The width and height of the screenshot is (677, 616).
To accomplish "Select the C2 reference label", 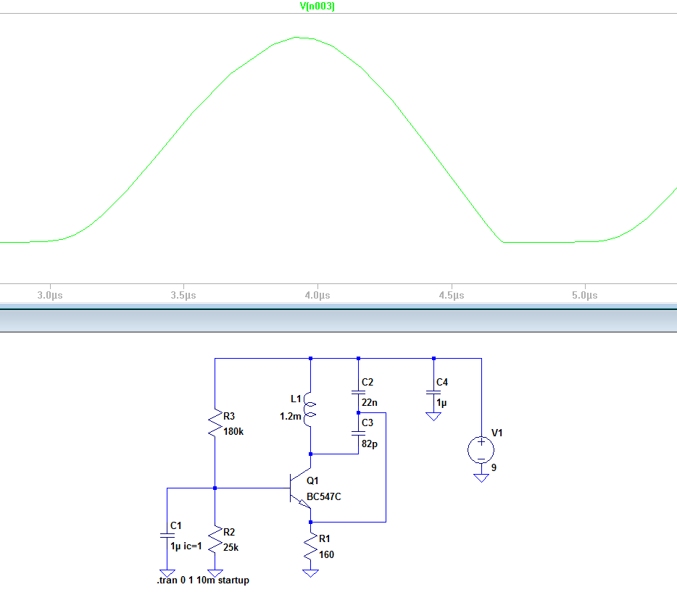I will coord(367,383).
